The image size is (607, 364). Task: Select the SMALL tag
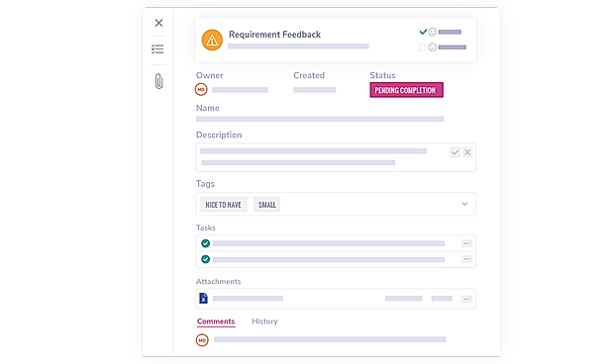point(267,205)
